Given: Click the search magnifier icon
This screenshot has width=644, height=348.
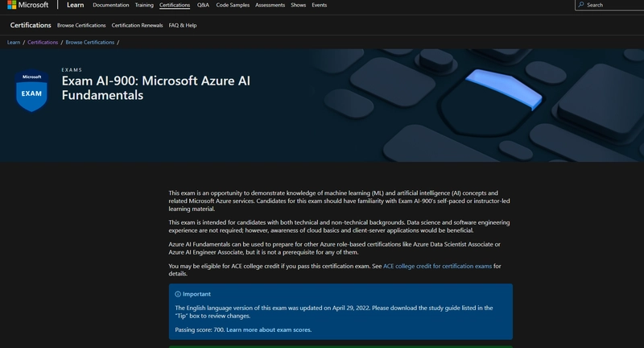Looking at the screenshot, I should click(581, 5).
